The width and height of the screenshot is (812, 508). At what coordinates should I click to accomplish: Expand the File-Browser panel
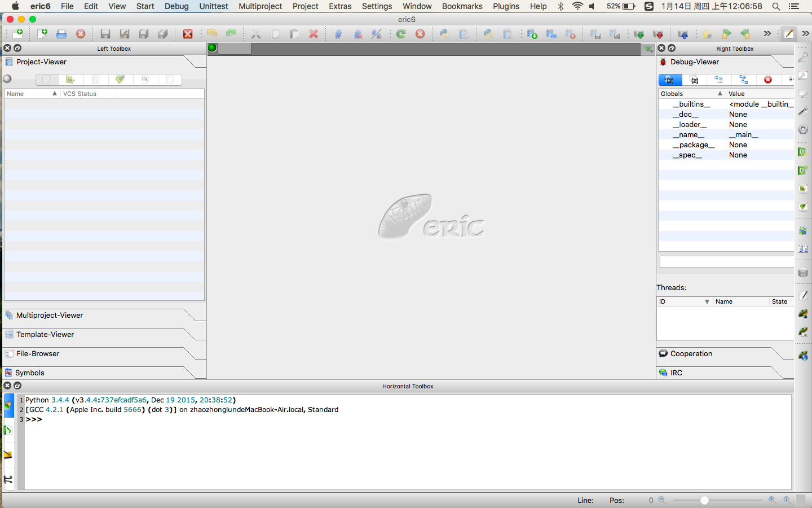[x=38, y=354]
